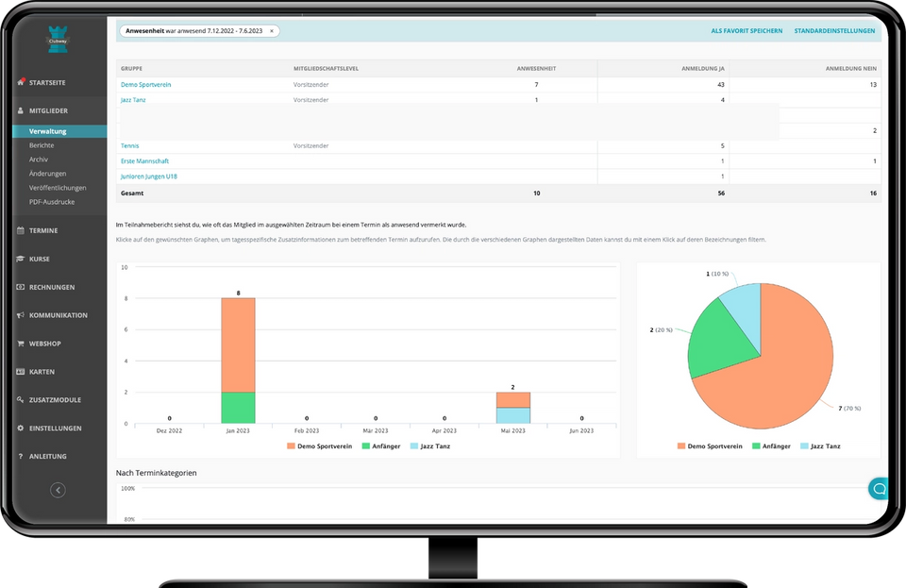
Task: Click the Gesamt total row label
Action: 132,193
